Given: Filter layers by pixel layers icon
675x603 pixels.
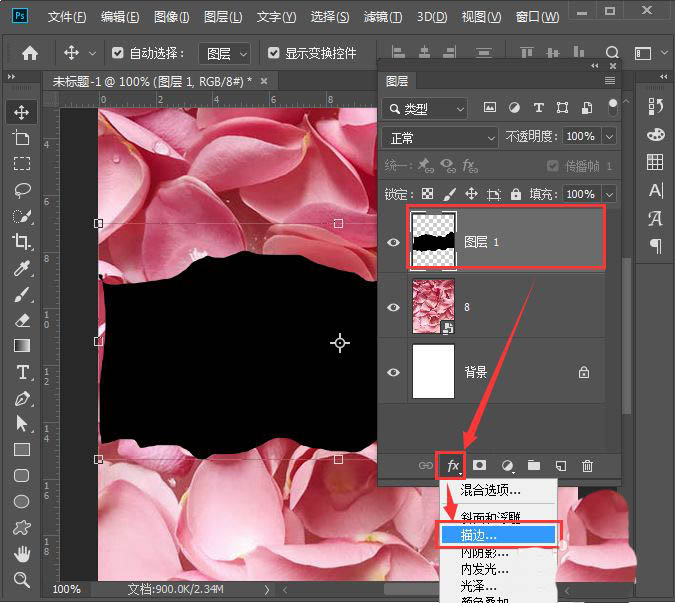Looking at the screenshot, I should tap(489, 108).
